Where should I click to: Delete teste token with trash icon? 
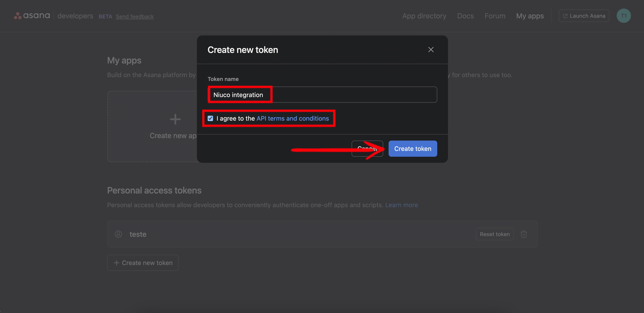pyautogui.click(x=524, y=234)
